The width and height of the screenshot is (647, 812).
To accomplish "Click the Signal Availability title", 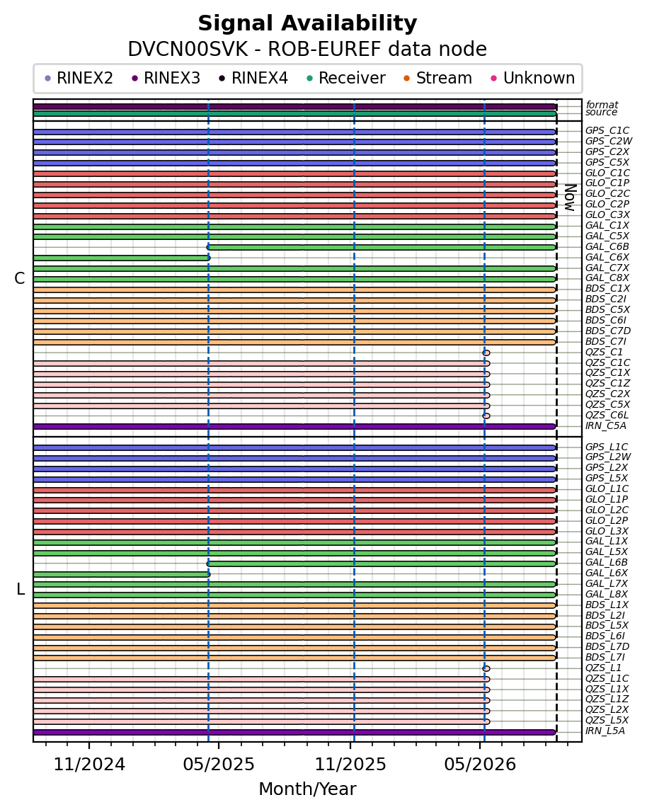I will tap(308, 24).
